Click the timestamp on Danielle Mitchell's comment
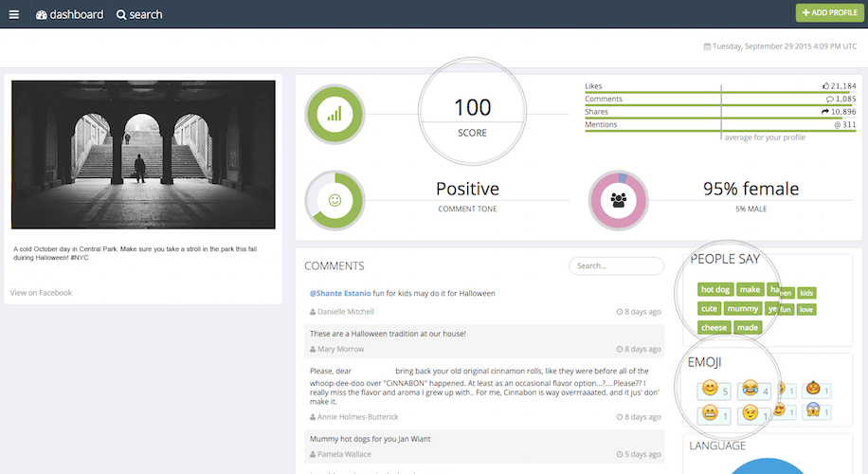 639,312
